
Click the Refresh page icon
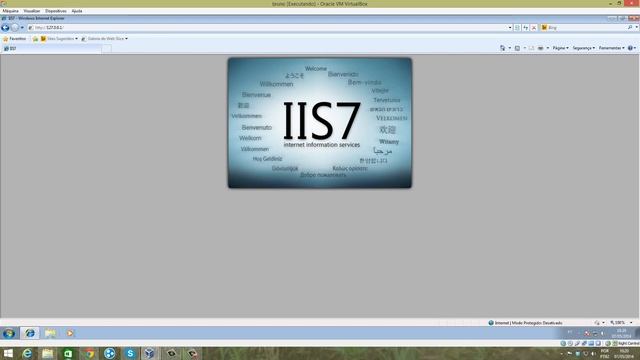[526, 28]
